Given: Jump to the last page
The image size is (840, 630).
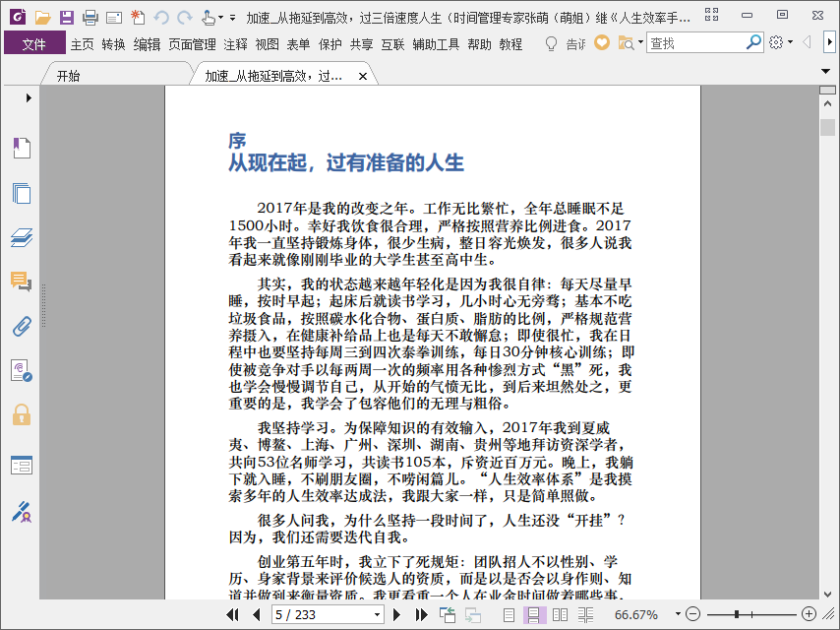Looking at the screenshot, I should pyautogui.click(x=422, y=614).
